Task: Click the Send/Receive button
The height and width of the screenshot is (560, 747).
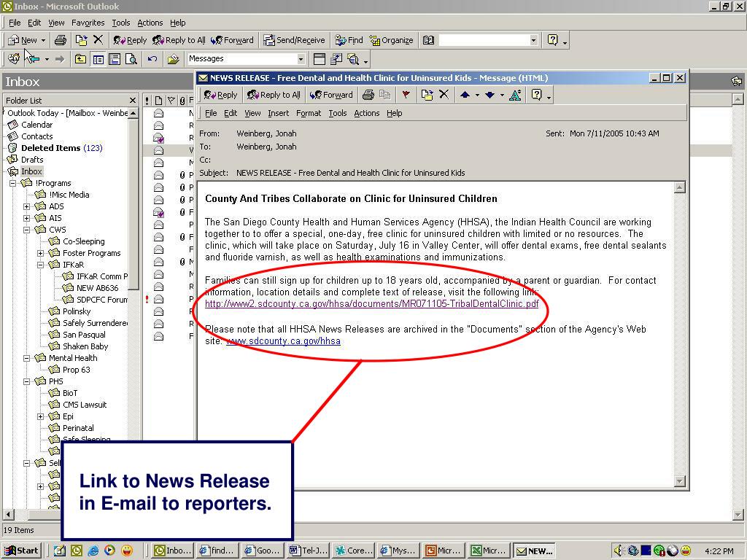Action: (295, 41)
